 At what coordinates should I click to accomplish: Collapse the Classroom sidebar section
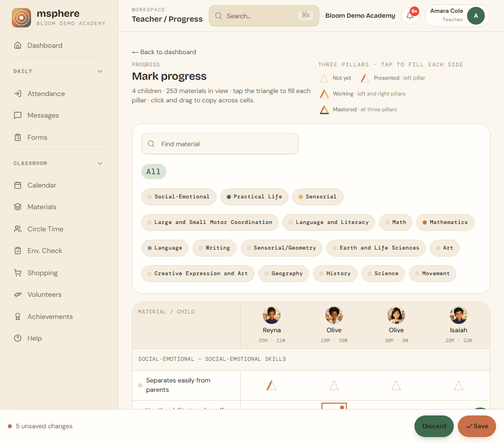(x=100, y=163)
